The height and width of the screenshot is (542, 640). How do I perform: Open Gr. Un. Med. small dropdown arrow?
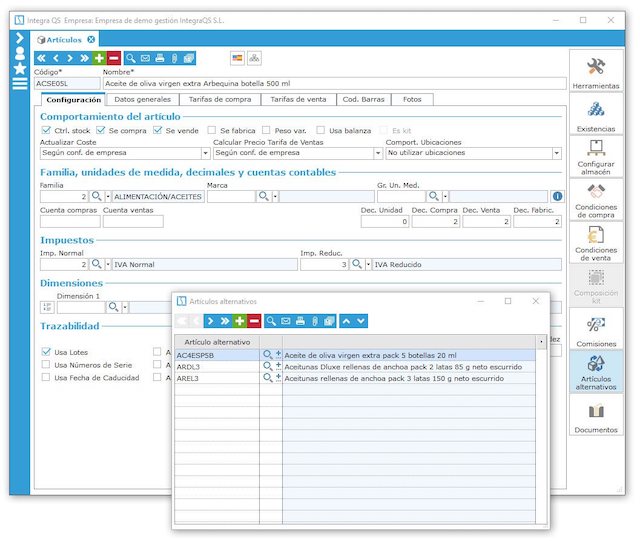[x=445, y=197]
